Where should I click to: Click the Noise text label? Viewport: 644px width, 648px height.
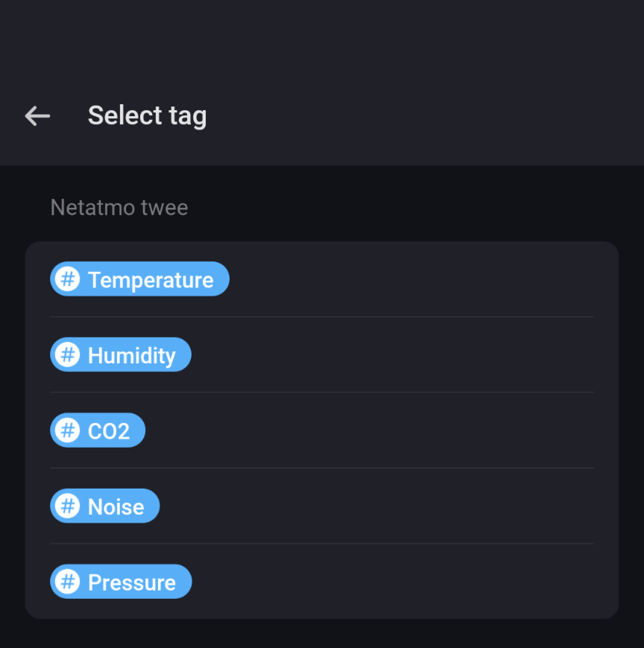click(116, 507)
